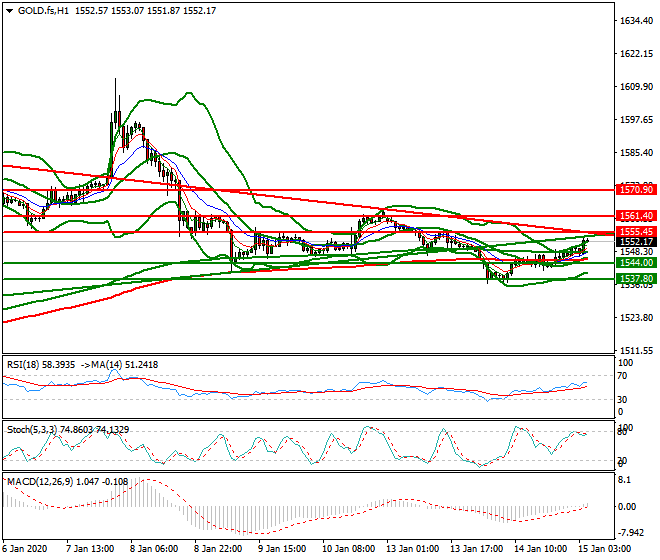
Task: Click the 8 Jan 22:00 time label
Action: click(x=218, y=549)
